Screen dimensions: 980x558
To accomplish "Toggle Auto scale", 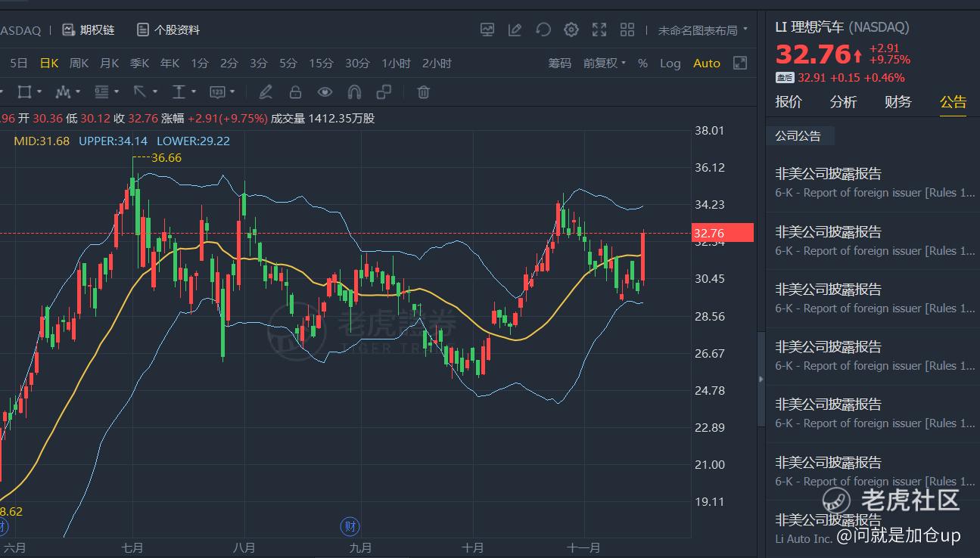I will tap(707, 64).
